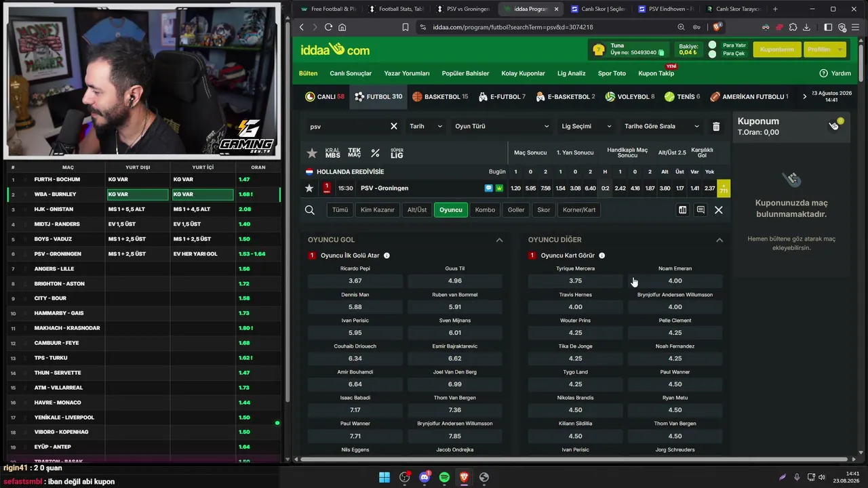
Task: Show info for Oyuncu Kart Görür
Action: [x=601, y=256]
